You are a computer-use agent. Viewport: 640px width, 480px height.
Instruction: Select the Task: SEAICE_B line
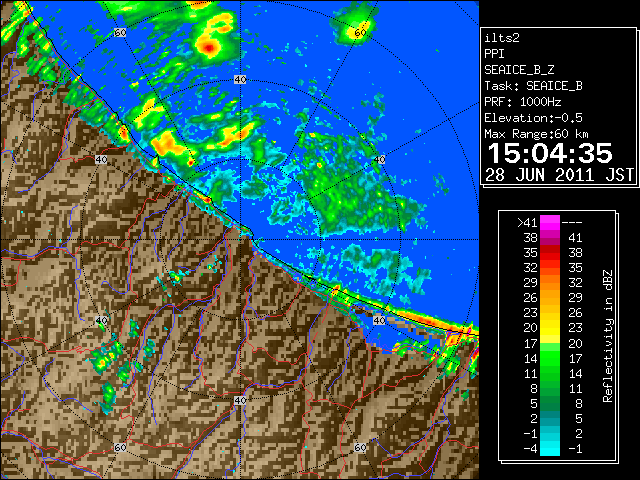click(x=533, y=86)
